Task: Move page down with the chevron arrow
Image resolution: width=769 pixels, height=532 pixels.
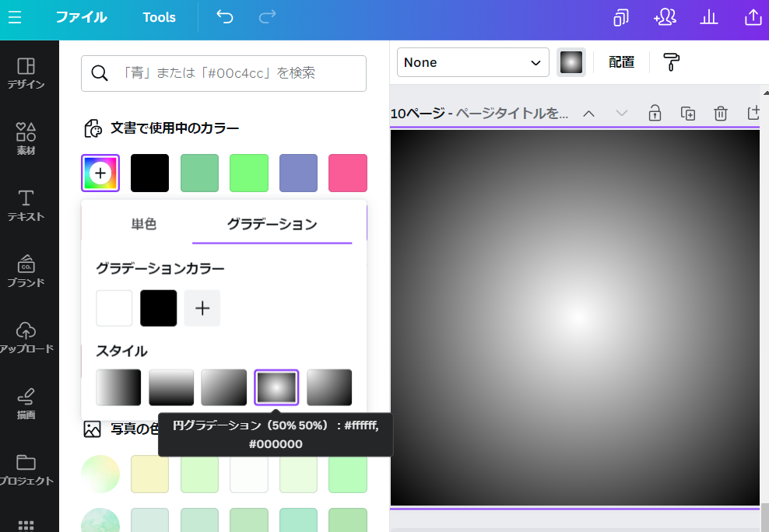Action: click(x=621, y=114)
